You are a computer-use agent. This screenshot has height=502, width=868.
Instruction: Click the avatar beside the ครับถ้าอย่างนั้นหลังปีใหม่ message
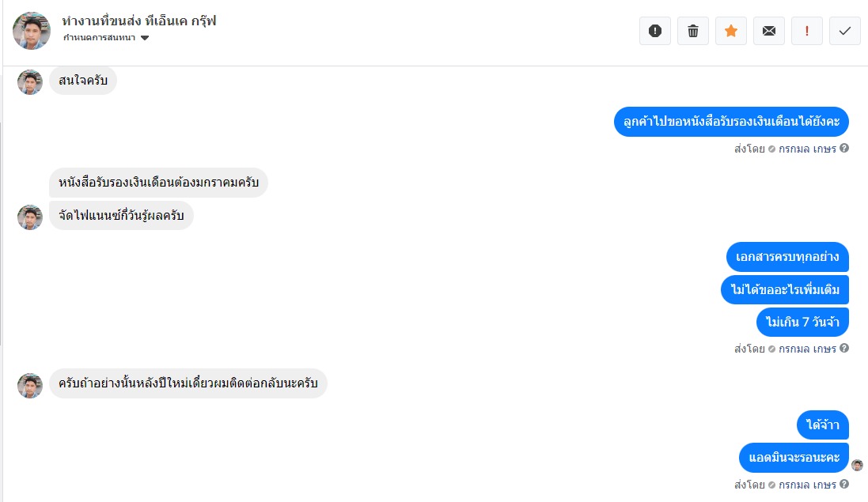click(x=30, y=385)
